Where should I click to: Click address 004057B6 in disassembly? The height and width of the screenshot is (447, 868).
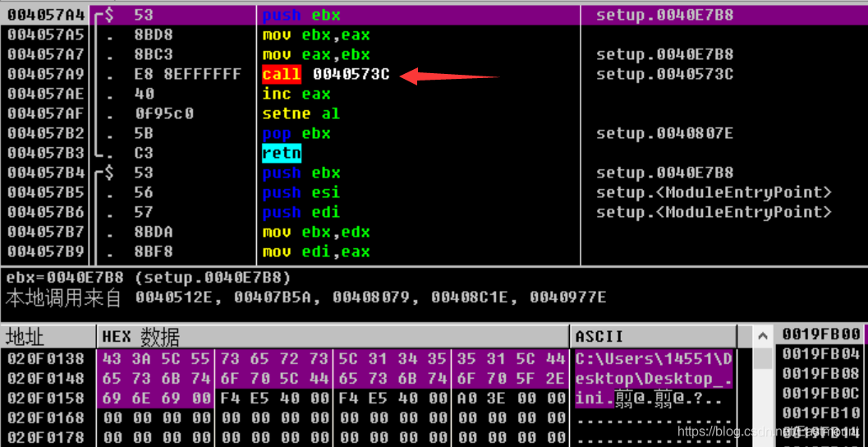tap(45, 212)
